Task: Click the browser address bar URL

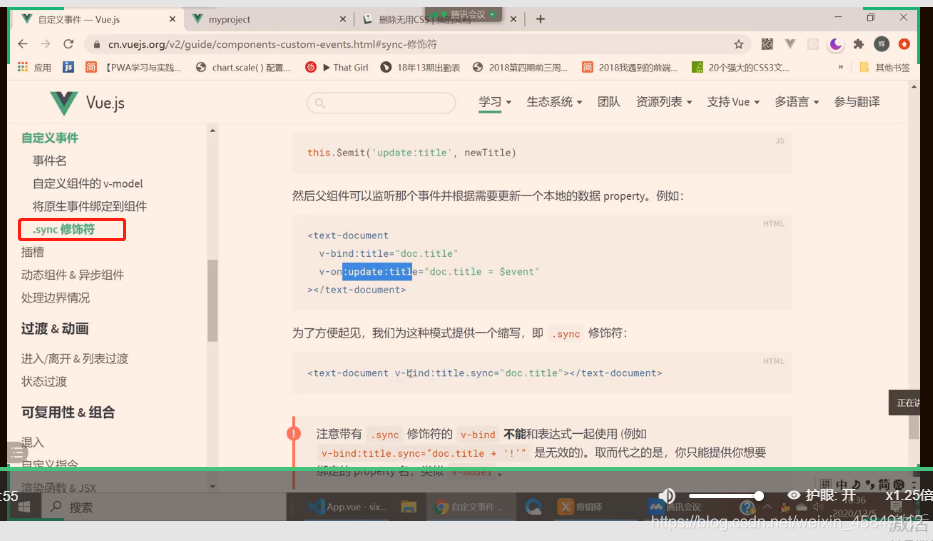Action: pos(273,44)
